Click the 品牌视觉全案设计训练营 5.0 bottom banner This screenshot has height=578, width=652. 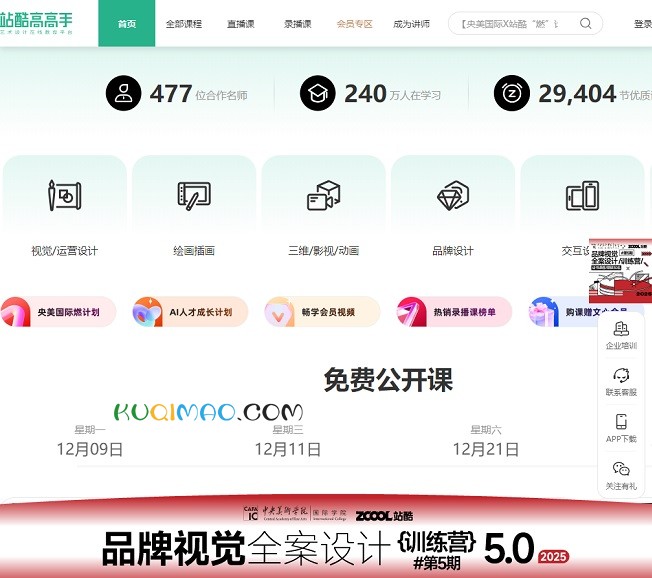pos(326,536)
